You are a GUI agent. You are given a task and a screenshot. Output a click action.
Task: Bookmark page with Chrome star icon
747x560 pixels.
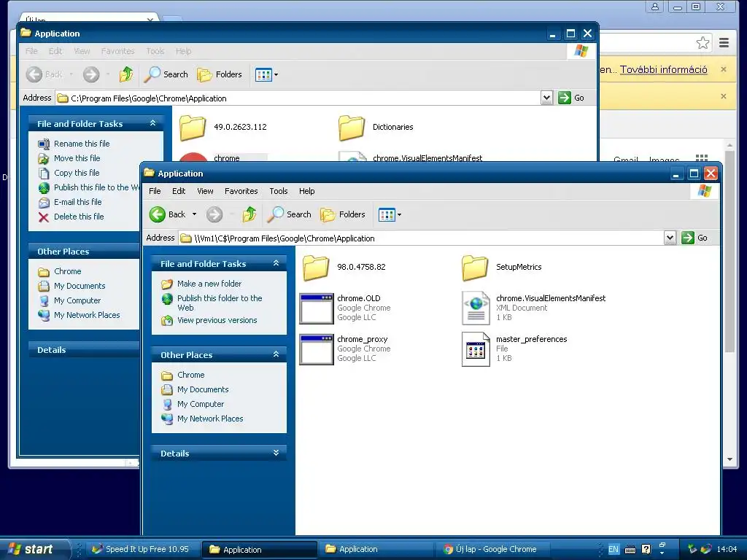[x=703, y=43]
